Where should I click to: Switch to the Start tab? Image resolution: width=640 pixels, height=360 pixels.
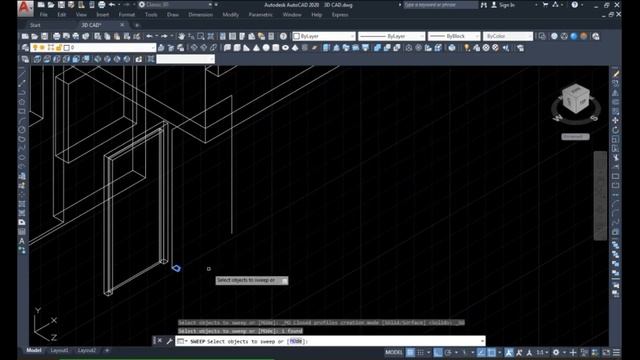(x=35, y=25)
